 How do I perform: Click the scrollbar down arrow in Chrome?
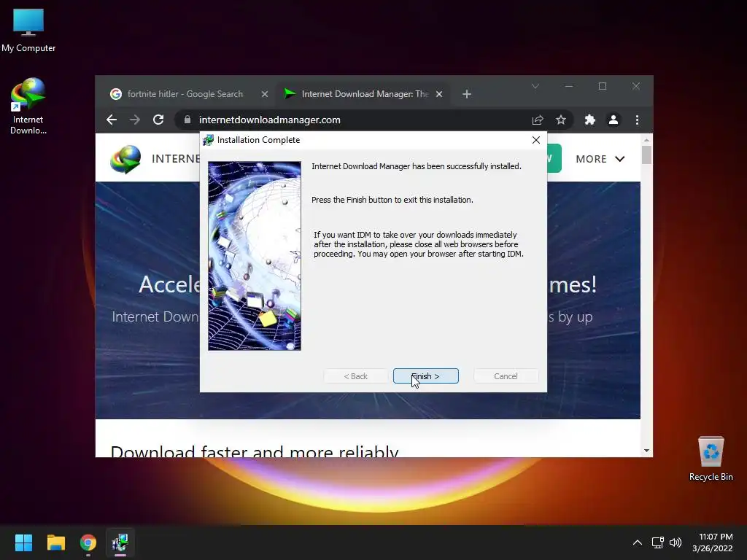pyautogui.click(x=646, y=451)
